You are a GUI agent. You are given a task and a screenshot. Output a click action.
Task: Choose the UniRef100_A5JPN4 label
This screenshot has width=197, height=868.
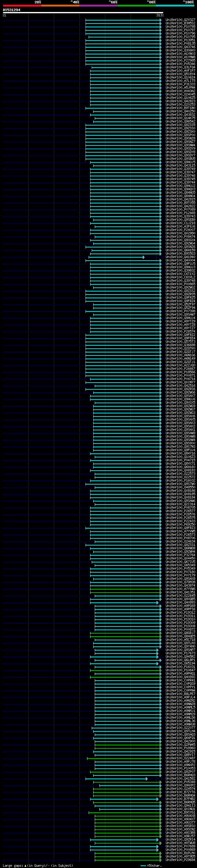(180, 88)
